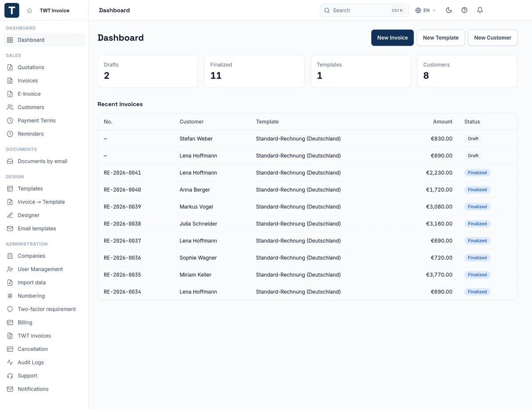Click the Companies building icon
The width and height of the screenshot is (532, 409).
[10, 256]
